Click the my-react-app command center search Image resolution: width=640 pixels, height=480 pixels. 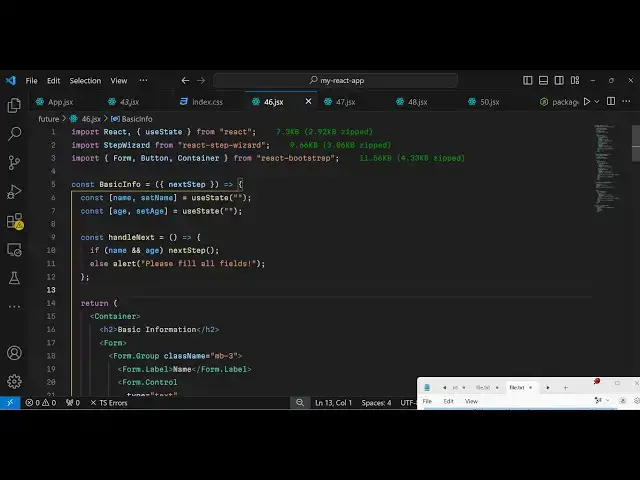click(x=336, y=80)
